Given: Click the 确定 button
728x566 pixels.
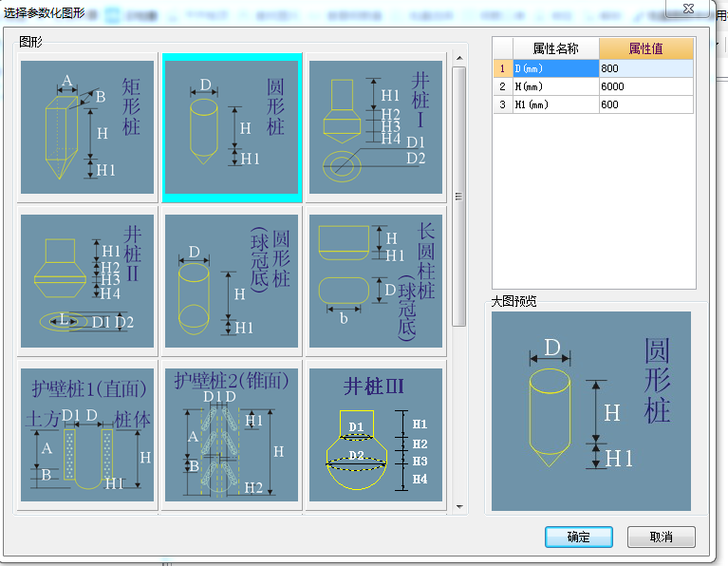Looking at the screenshot, I should point(579,537).
